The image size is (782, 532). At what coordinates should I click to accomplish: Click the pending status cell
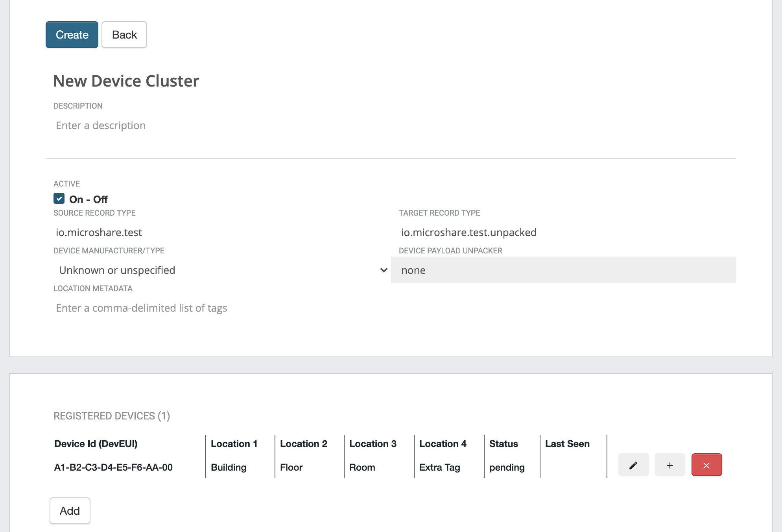coord(507,467)
